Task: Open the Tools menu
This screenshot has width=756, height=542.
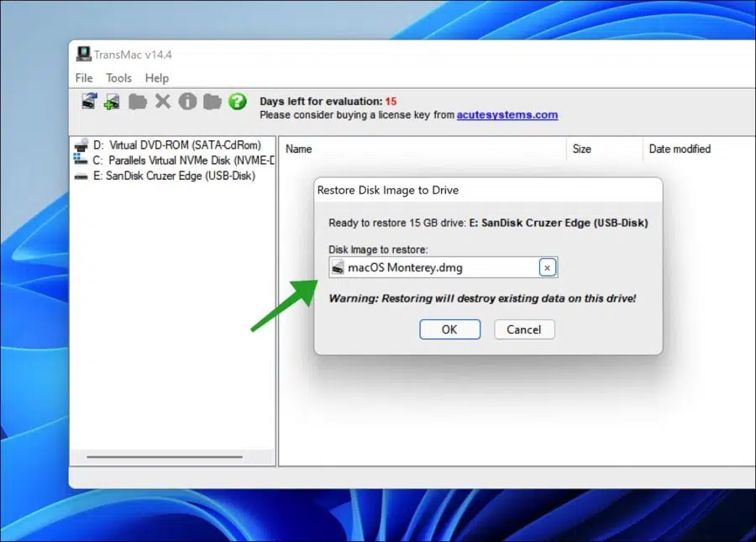Action: (x=118, y=78)
